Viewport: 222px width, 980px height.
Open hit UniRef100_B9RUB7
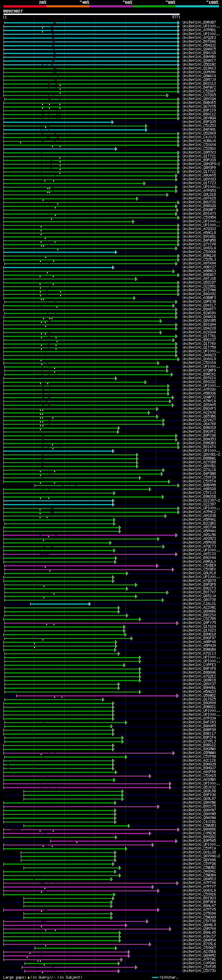[x=199, y=23]
